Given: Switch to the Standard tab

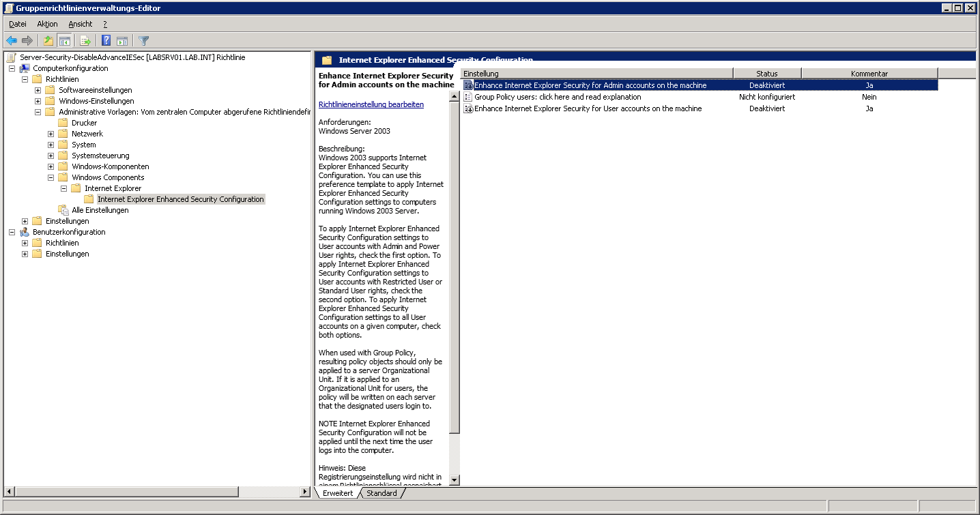Looking at the screenshot, I should pyautogui.click(x=381, y=493).
